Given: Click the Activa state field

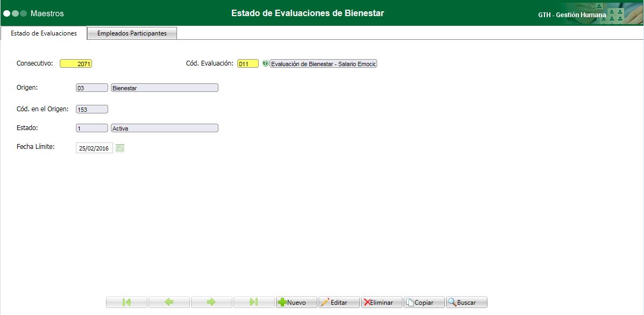Looking at the screenshot, I should 164,128.
